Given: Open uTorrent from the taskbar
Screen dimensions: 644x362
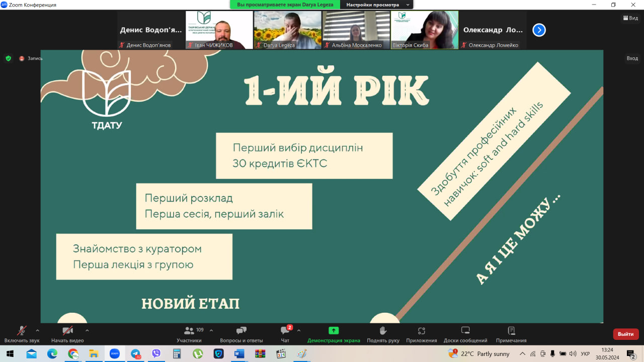Looking at the screenshot, I should [x=198, y=354].
